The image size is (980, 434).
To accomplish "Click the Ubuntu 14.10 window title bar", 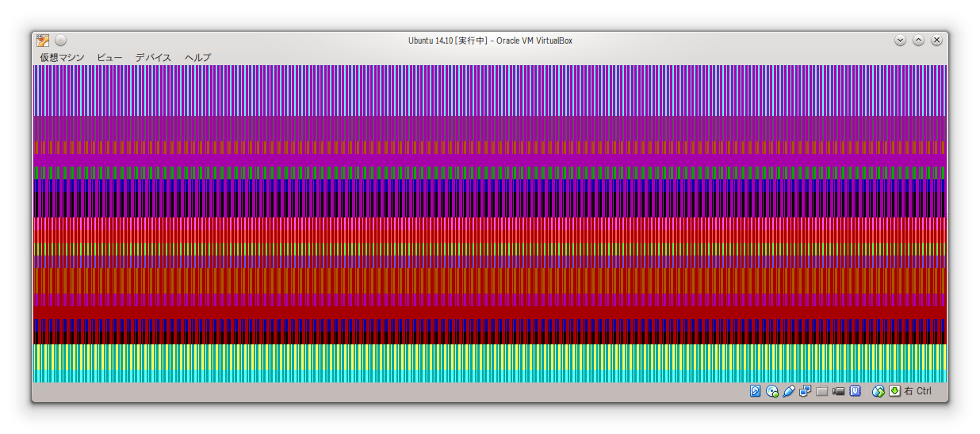I will coord(489,40).
